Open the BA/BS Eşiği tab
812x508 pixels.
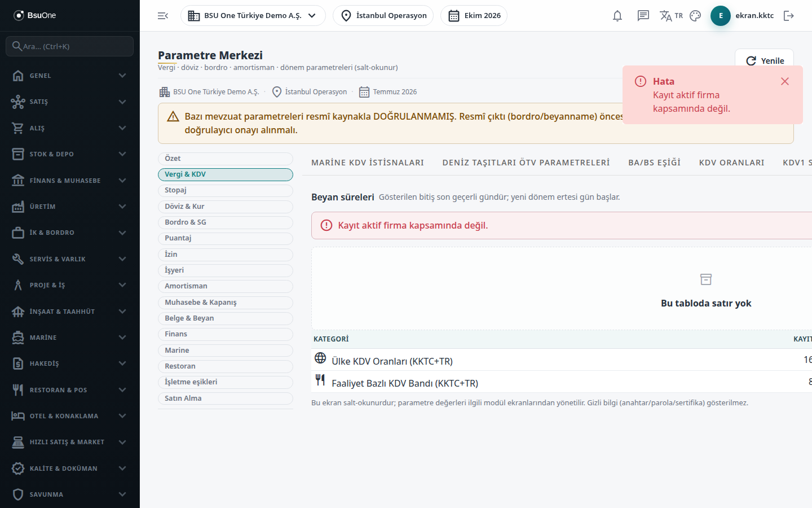655,163
